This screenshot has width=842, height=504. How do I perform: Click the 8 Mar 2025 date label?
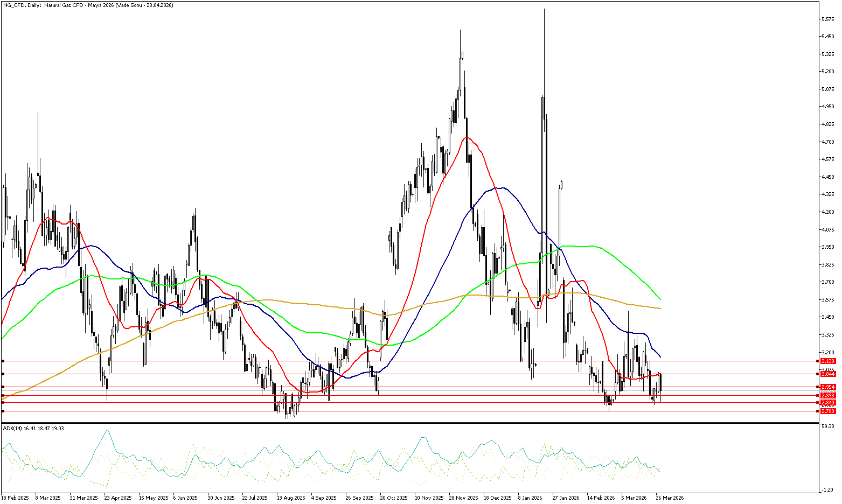tap(48, 498)
